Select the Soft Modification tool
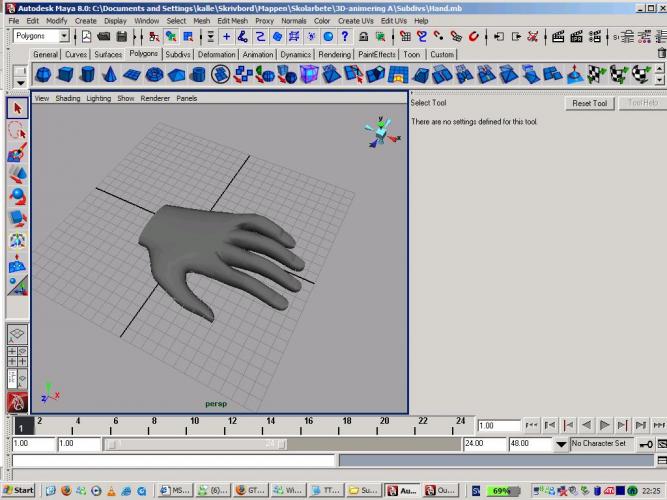 click(x=17, y=264)
